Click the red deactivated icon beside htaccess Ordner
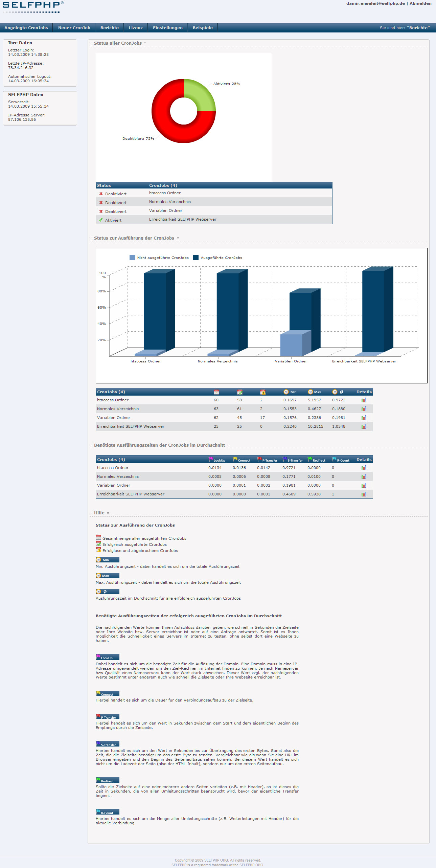436x868 pixels. [101, 194]
